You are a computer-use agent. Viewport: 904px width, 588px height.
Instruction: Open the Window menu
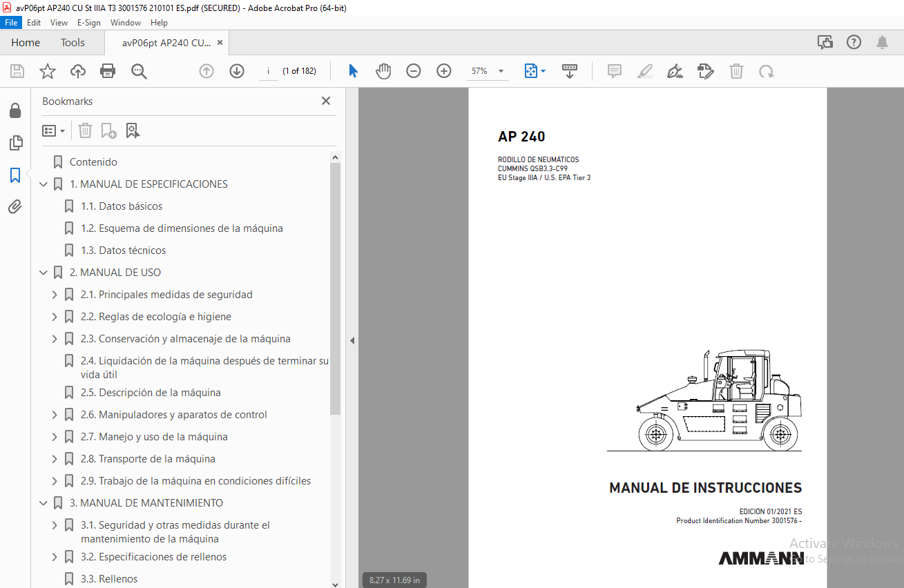click(x=126, y=23)
